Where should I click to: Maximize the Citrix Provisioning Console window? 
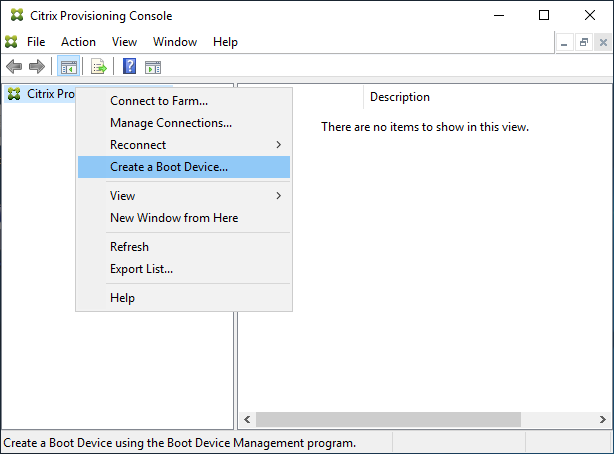[544, 16]
